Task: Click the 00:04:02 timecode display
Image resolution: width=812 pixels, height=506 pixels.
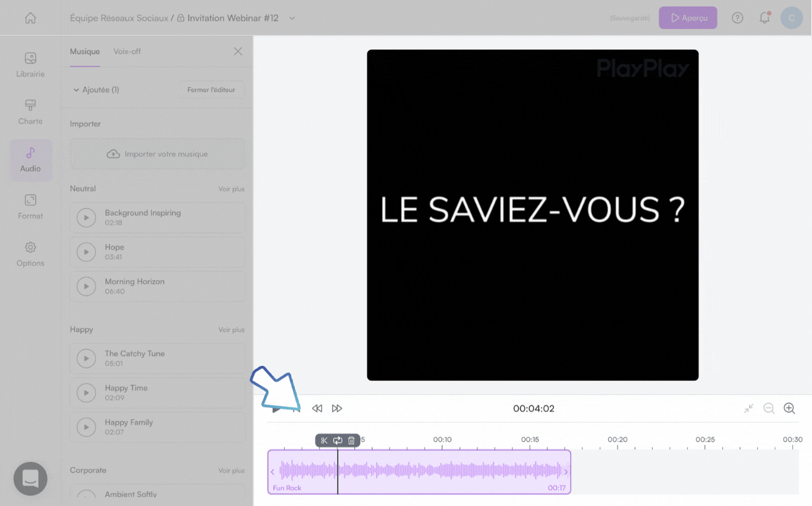Action: tap(533, 409)
